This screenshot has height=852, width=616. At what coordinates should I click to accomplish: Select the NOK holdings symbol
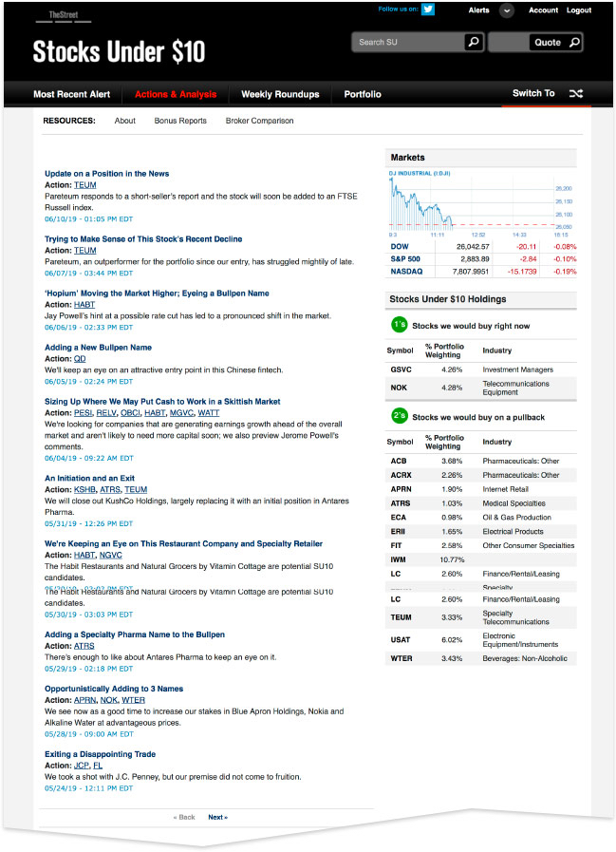[399, 388]
